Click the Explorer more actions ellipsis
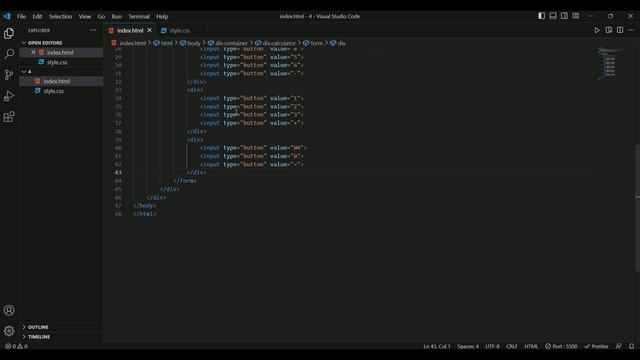 93,30
